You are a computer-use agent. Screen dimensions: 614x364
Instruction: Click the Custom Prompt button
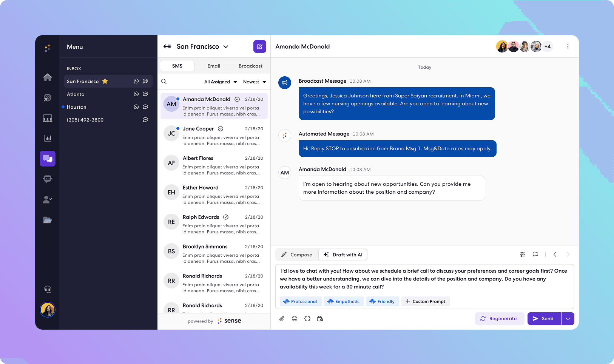coord(426,301)
